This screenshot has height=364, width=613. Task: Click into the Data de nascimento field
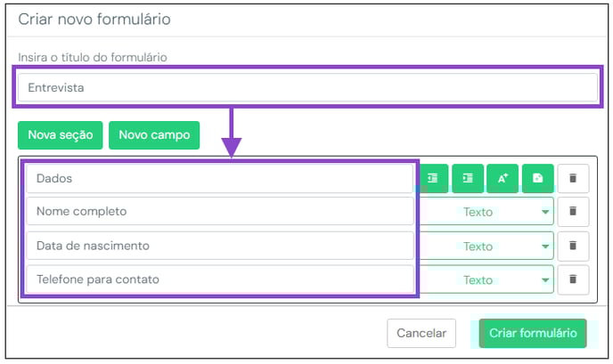coord(220,246)
